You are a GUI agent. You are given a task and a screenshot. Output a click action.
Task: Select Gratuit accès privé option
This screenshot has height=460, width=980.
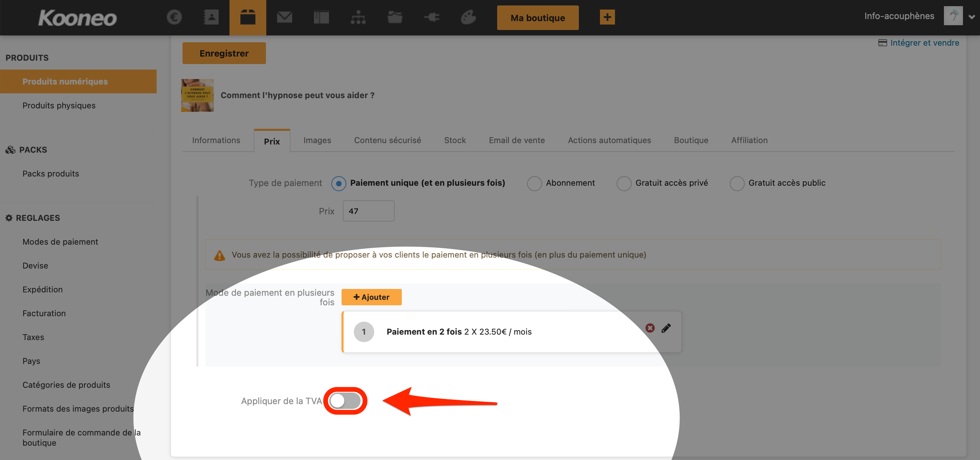(623, 183)
